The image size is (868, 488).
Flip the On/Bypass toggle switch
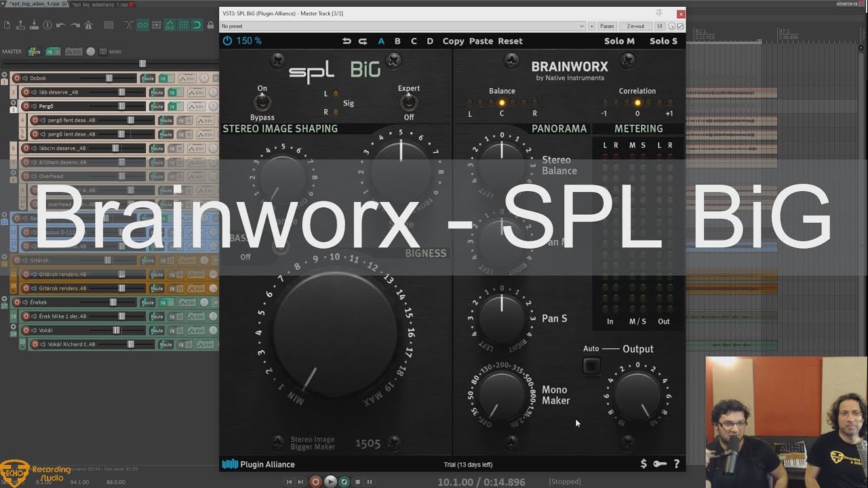click(x=262, y=102)
